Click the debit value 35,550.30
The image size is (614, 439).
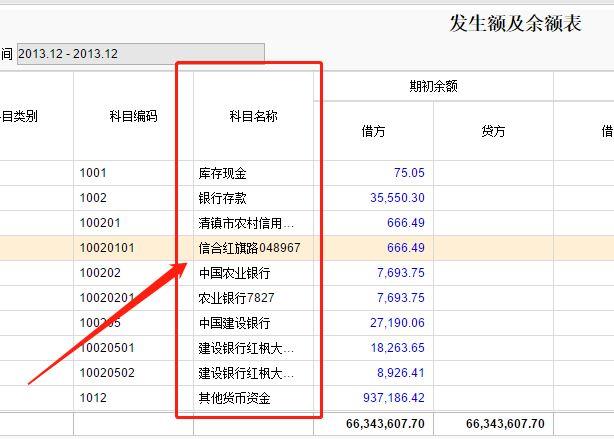click(x=397, y=198)
